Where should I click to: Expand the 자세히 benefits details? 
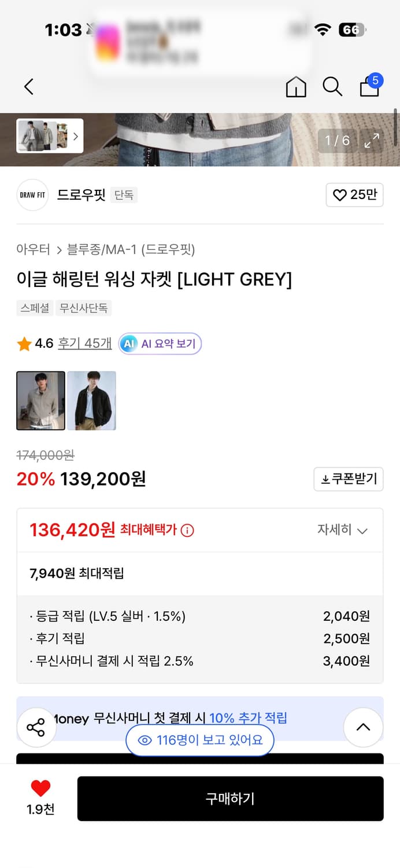(x=343, y=529)
